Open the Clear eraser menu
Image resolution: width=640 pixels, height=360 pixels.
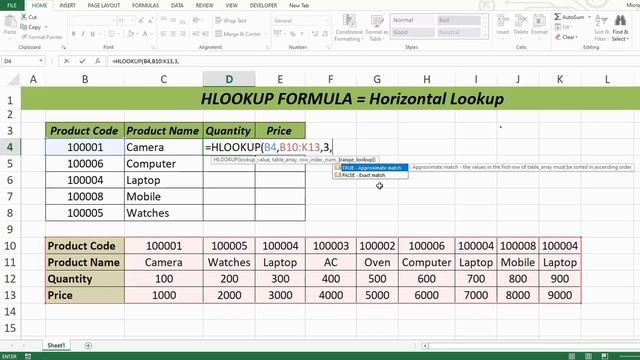[566, 37]
